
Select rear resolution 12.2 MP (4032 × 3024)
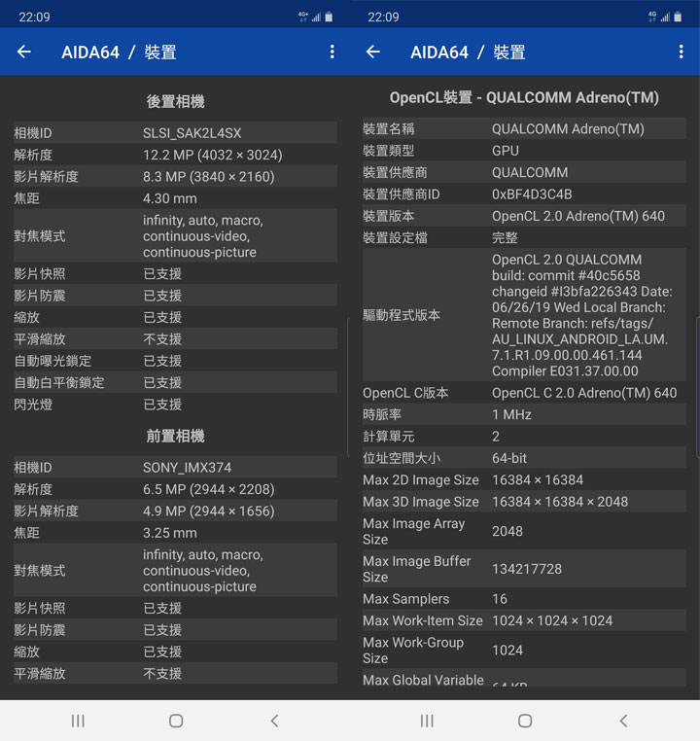tap(213, 155)
